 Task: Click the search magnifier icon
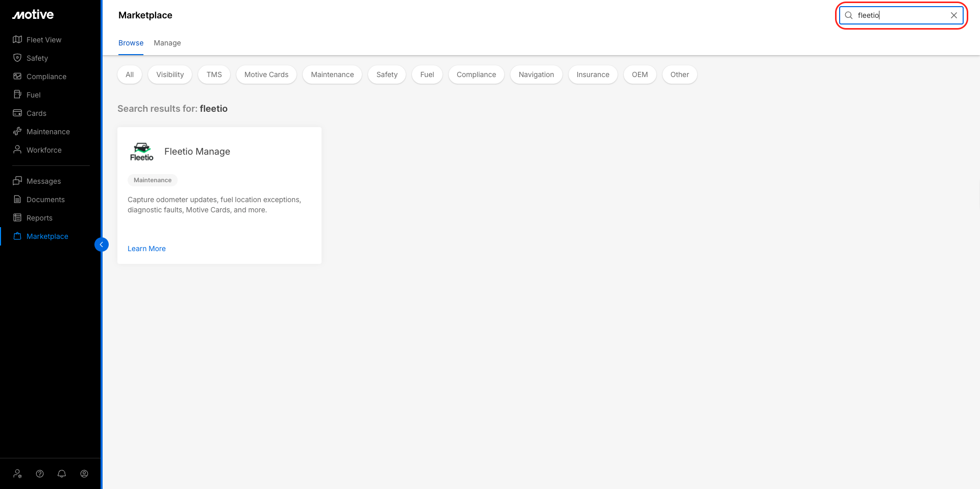point(849,15)
